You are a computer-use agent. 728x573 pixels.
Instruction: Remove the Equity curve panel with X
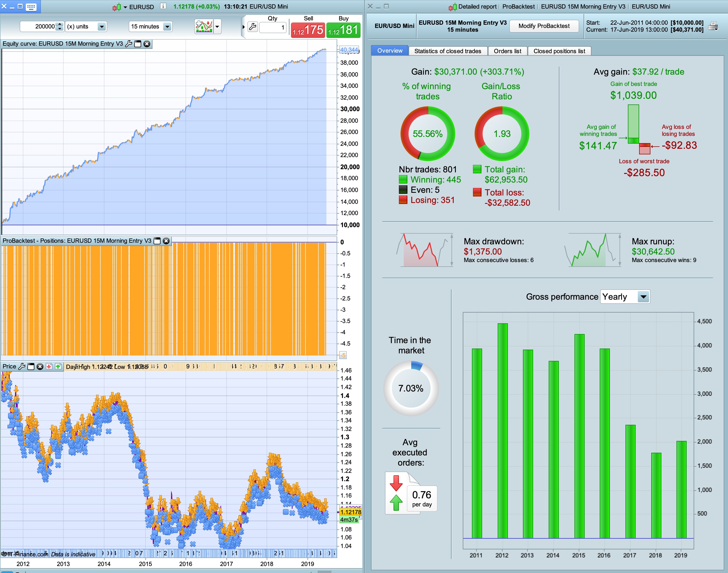pyautogui.click(x=147, y=44)
